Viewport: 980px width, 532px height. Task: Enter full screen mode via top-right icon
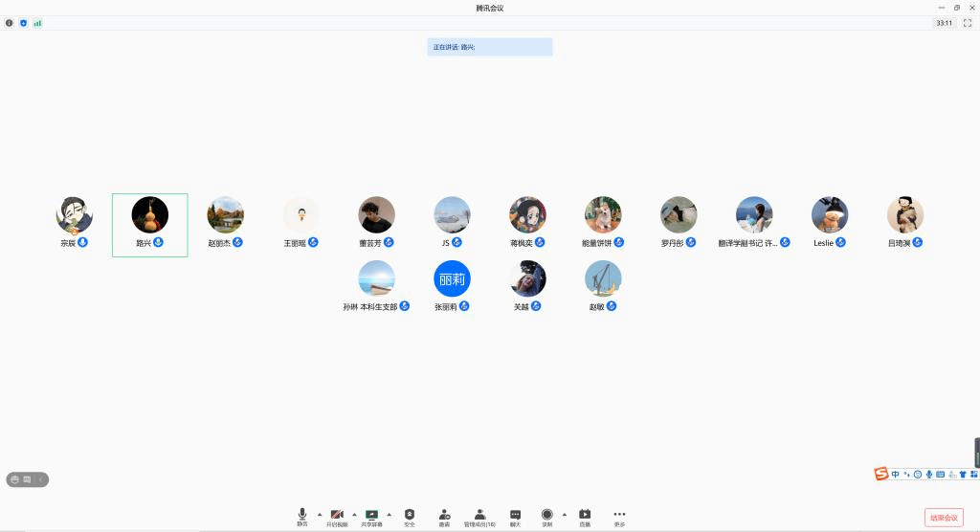point(967,22)
